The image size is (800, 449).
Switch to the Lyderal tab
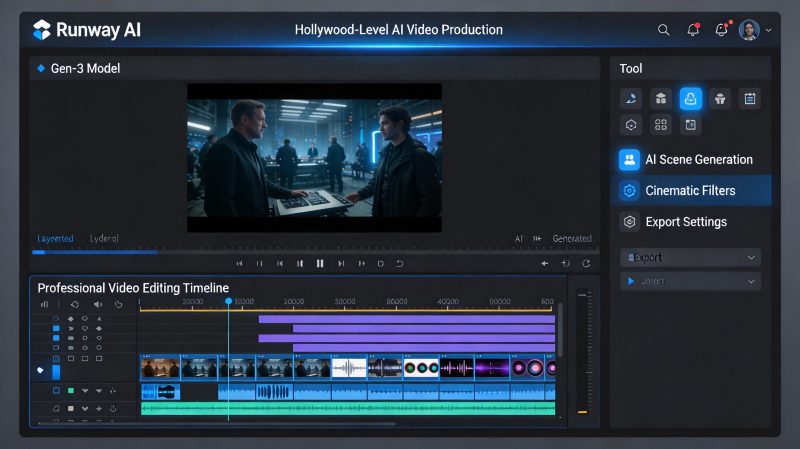pos(104,238)
